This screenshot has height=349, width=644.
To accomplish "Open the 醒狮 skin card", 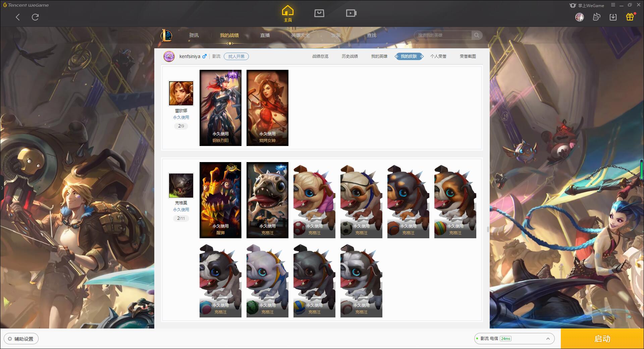I will click(220, 200).
